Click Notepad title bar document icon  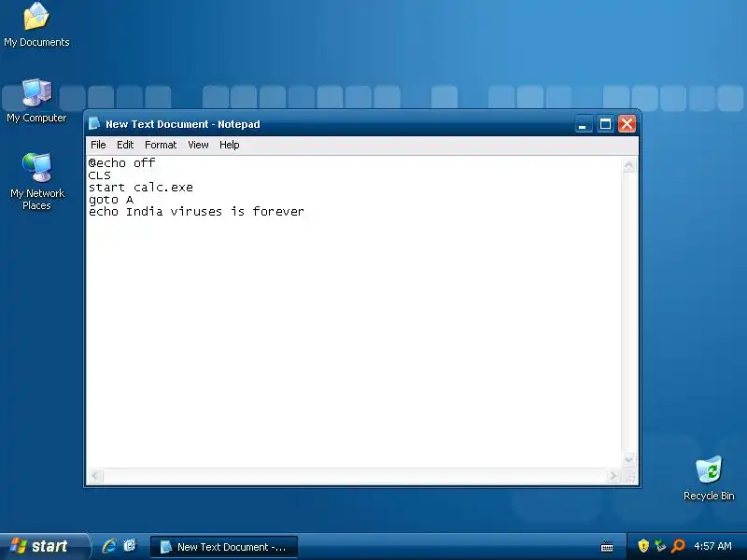(94, 124)
